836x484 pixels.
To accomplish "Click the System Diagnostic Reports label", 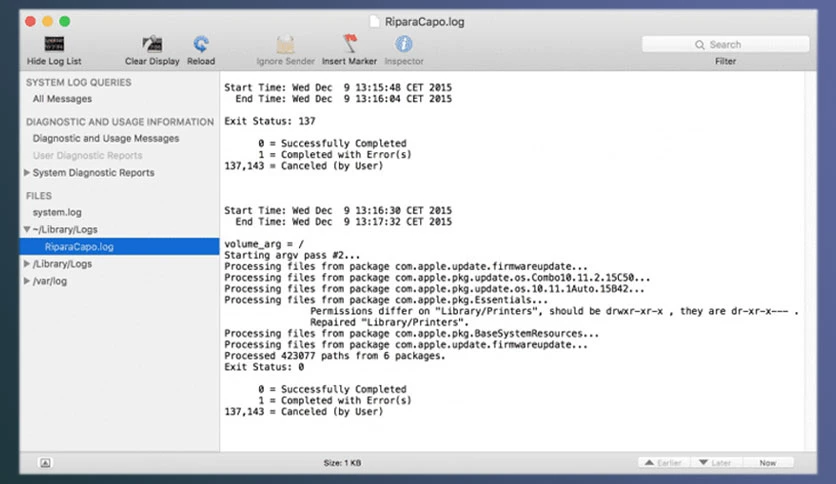I will tap(93, 173).
